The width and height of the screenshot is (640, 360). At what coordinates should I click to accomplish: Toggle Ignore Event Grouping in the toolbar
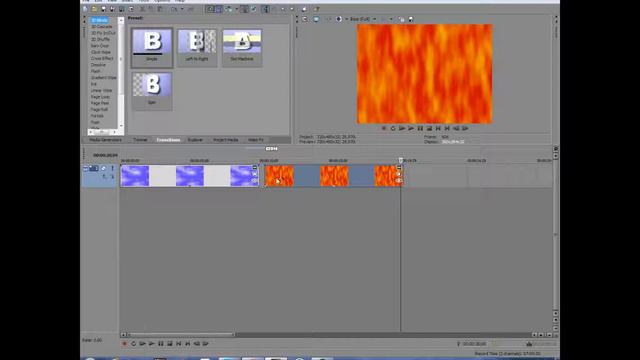pyautogui.click(x=253, y=9)
